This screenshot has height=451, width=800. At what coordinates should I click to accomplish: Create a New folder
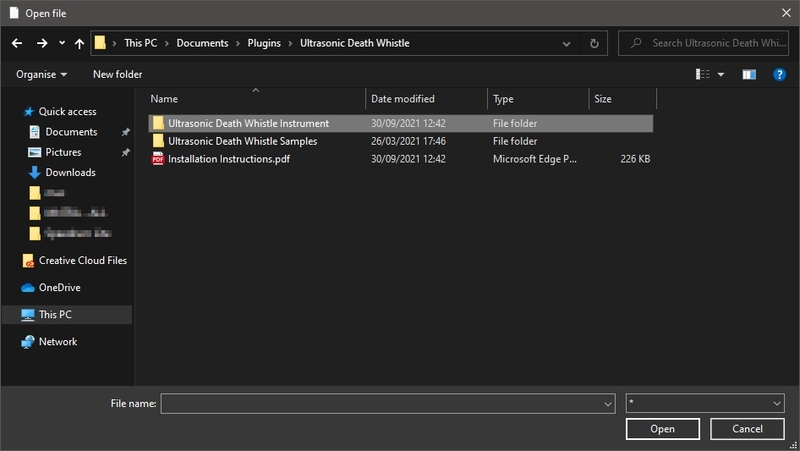[117, 74]
